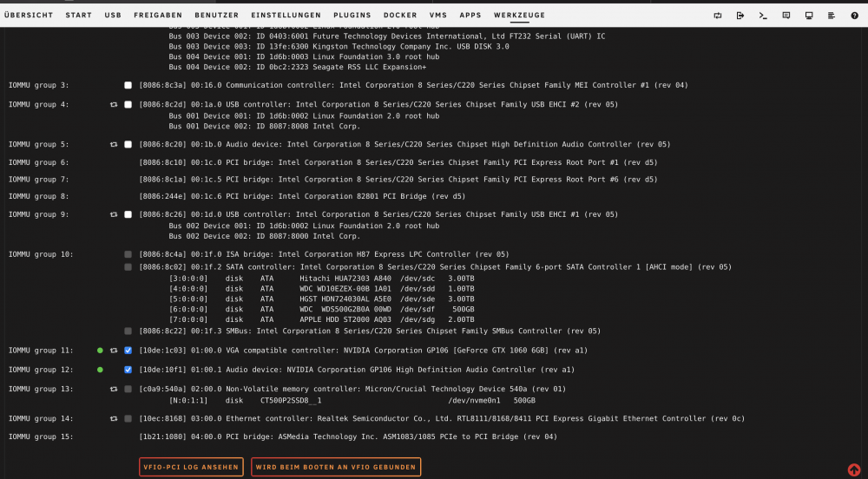Viewport: 868px width, 479px height.
Task: Click the reset icon for IOMMU group 5
Action: click(114, 144)
